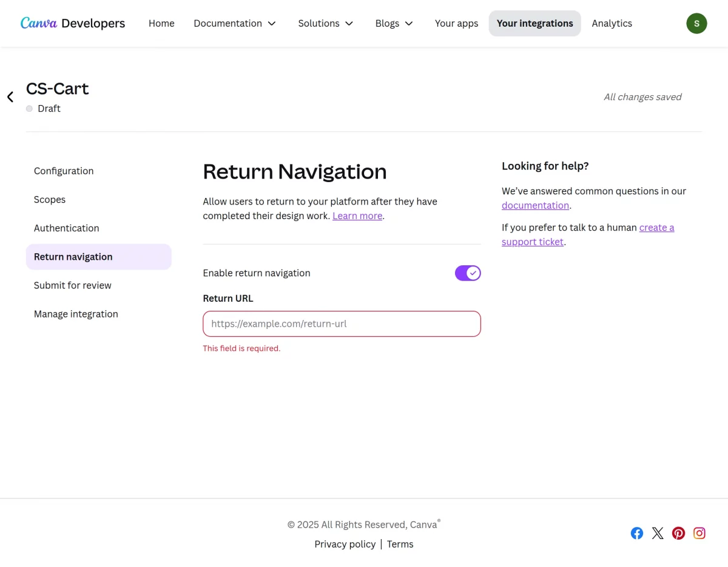The image size is (728, 567).
Task: Open the documentation help link
Action: pyautogui.click(x=535, y=206)
